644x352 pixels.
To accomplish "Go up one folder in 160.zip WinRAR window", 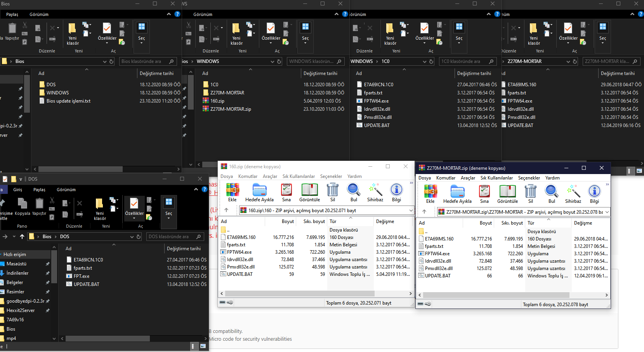I will coord(226,210).
